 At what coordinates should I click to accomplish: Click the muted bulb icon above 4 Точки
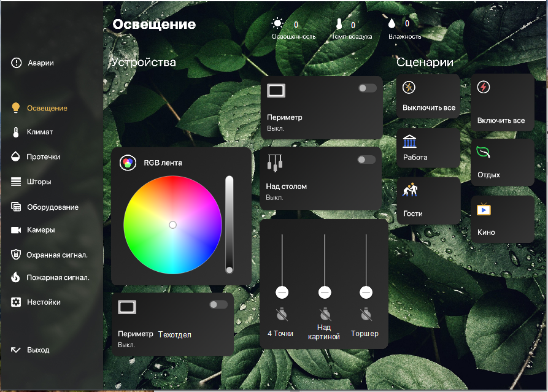282,315
